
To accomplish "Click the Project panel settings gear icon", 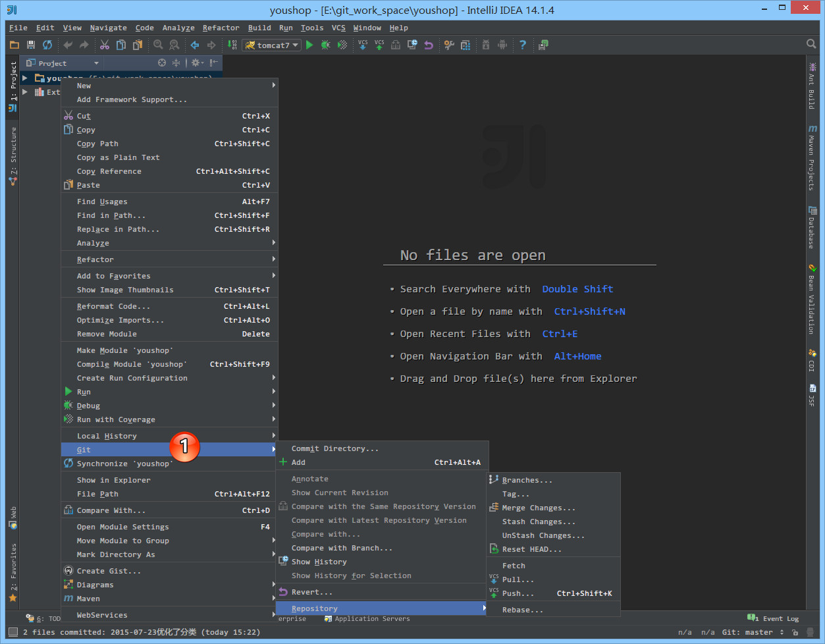I will point(196,63).
